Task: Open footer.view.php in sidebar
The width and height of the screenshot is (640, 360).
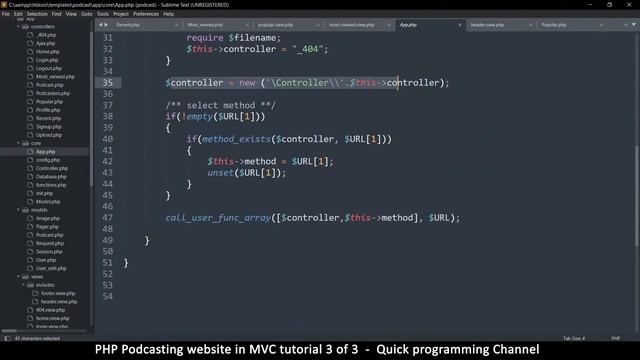Action: point(58,293)
